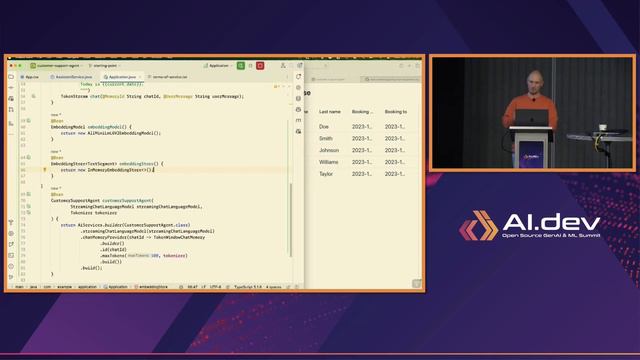The width and height of the screenshot is (640, 360).
Task: Click the UTF-8 encoding status entry
Action: 215,287
